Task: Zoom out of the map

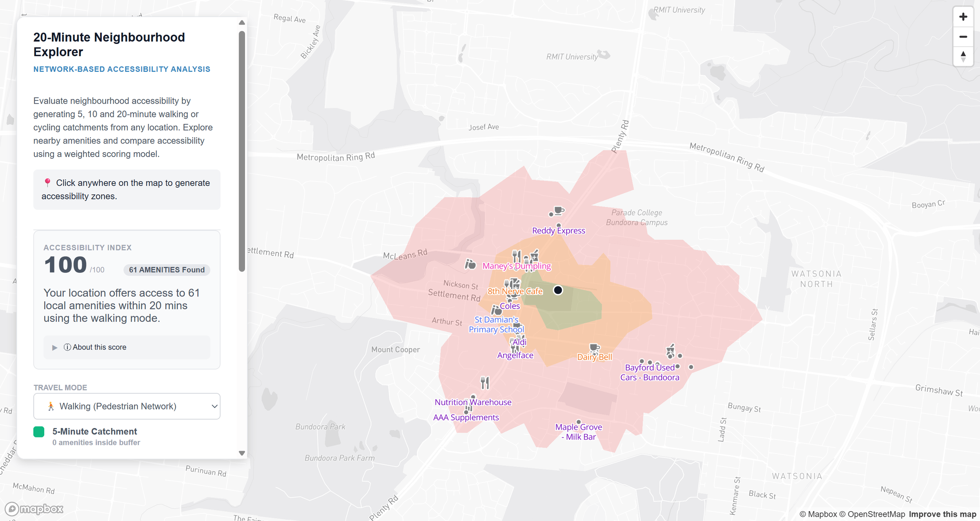Action: [963, 37]
